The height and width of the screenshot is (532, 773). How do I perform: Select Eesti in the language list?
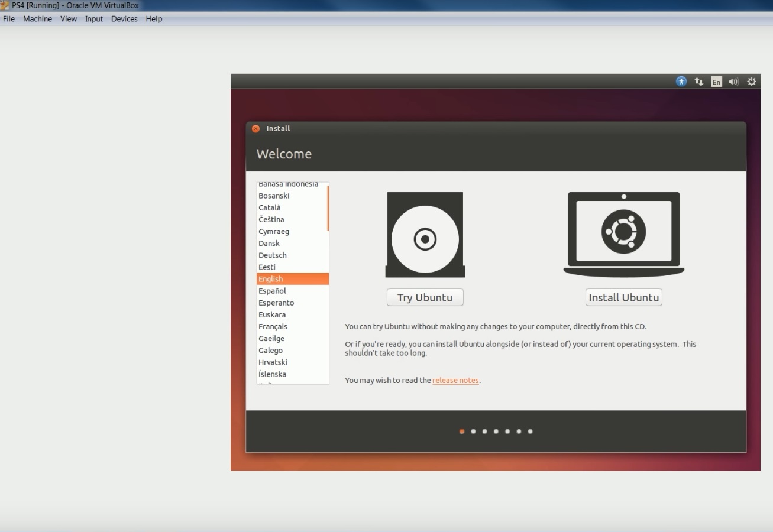point(292,267)
